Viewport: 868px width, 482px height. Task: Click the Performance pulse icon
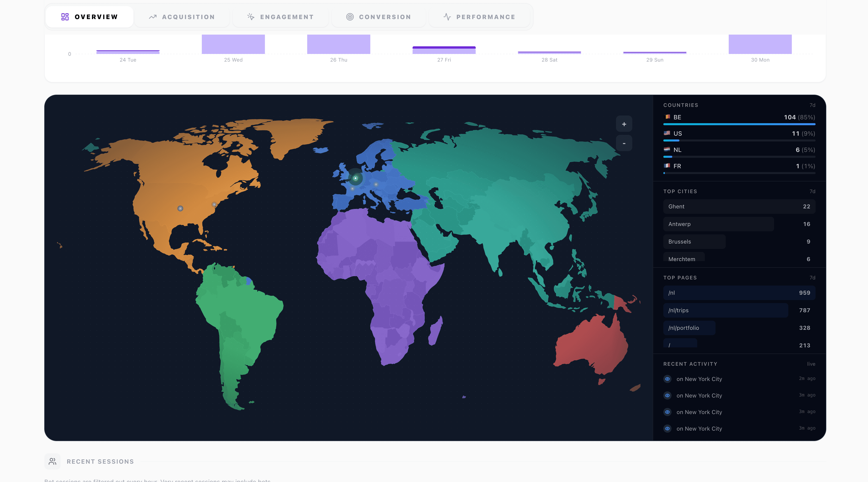point(447,17)
